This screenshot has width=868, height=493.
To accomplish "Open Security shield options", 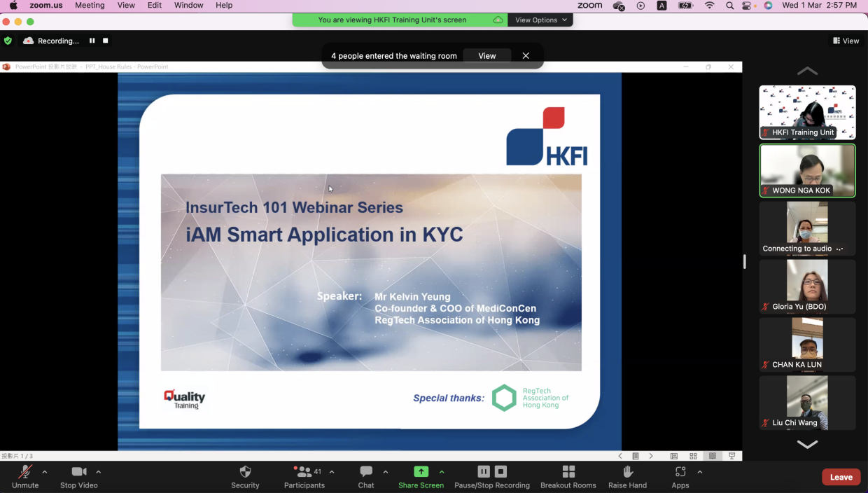I will (x=245, y=476).
